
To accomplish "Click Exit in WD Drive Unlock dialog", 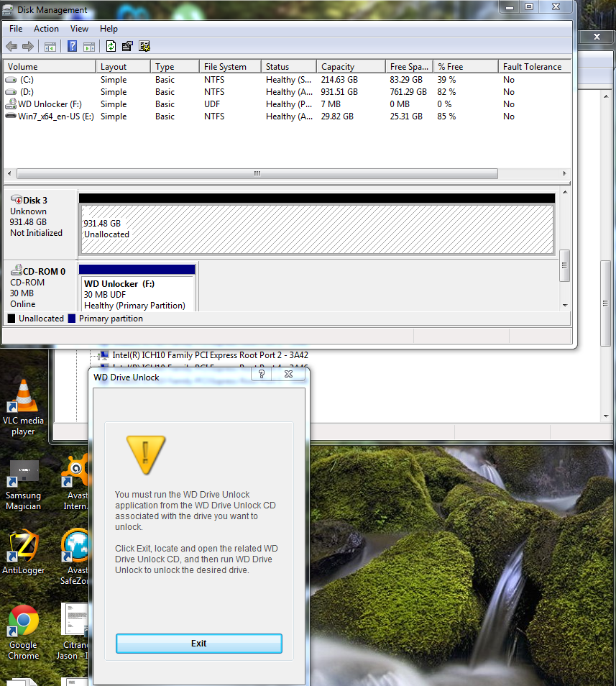I will (x=199, y=643).
